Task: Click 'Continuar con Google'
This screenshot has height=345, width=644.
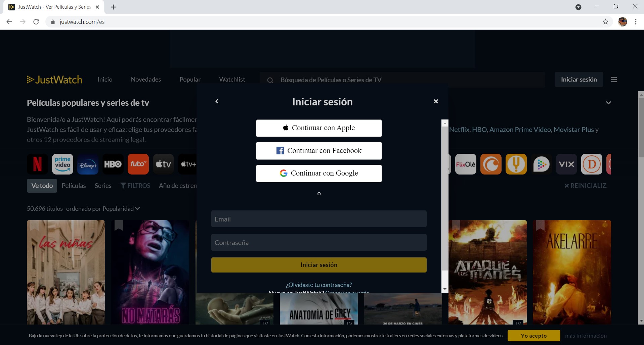Action: point(318,173)
